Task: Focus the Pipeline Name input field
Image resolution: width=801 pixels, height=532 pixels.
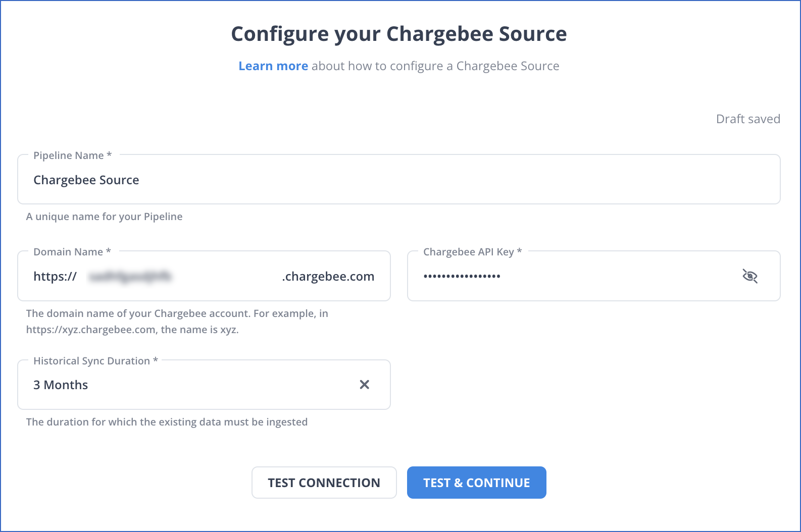Action: point(398,180)
